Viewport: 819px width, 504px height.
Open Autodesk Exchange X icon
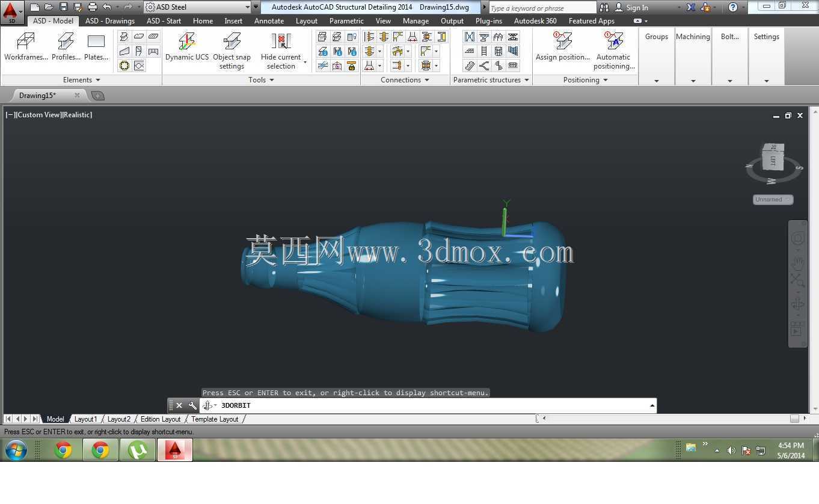(x=691, y=7)
